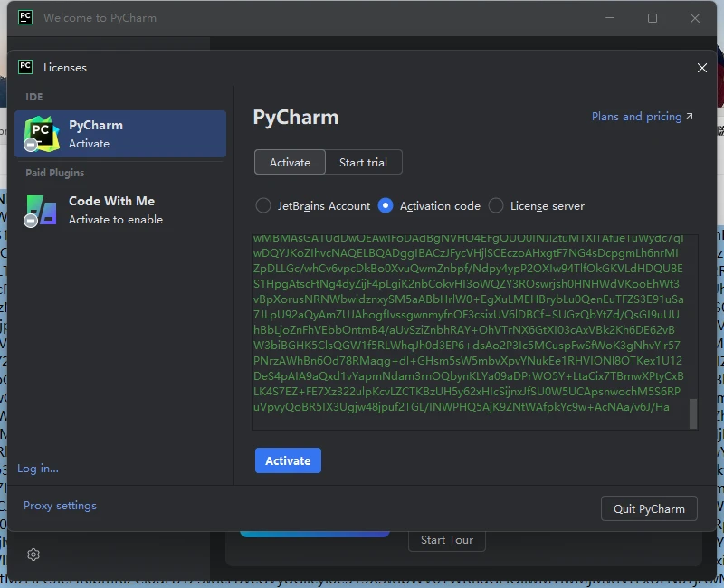This screenshot has height=588, width=724.
Task: Click the 'Activate to enable' text
Action: [116, 220]
